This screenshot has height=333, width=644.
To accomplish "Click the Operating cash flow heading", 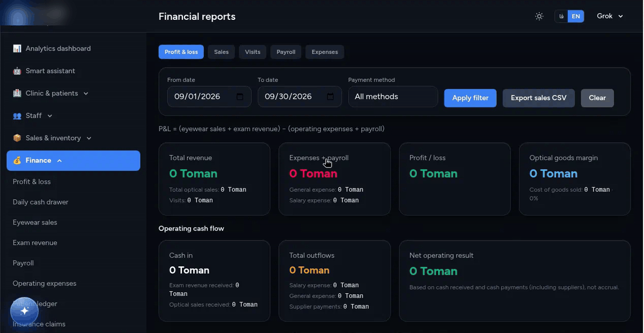I will tap(191, 228).
